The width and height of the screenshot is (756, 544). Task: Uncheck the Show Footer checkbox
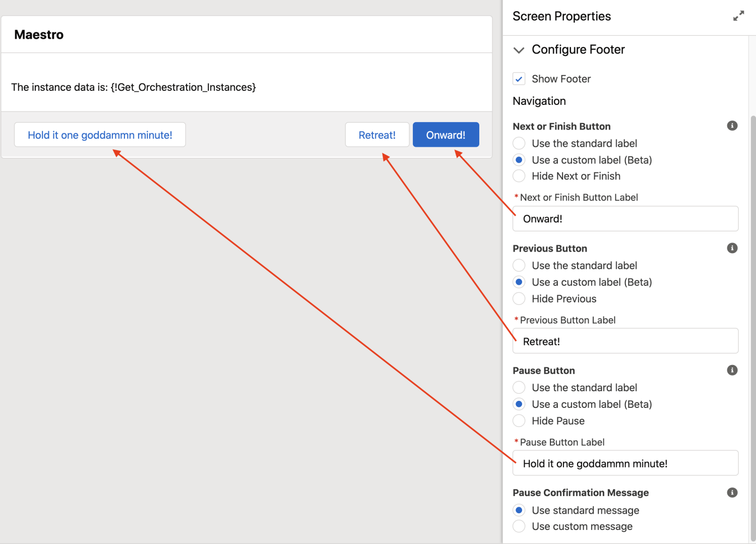point(519,79)
